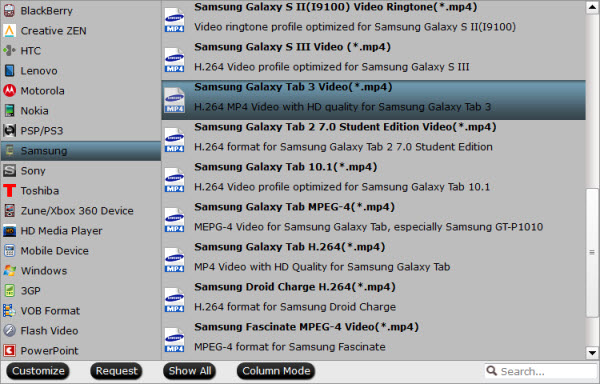Screen dimensions: 600x384
Task: Switch to Column Mode
Action: (276, 371)
